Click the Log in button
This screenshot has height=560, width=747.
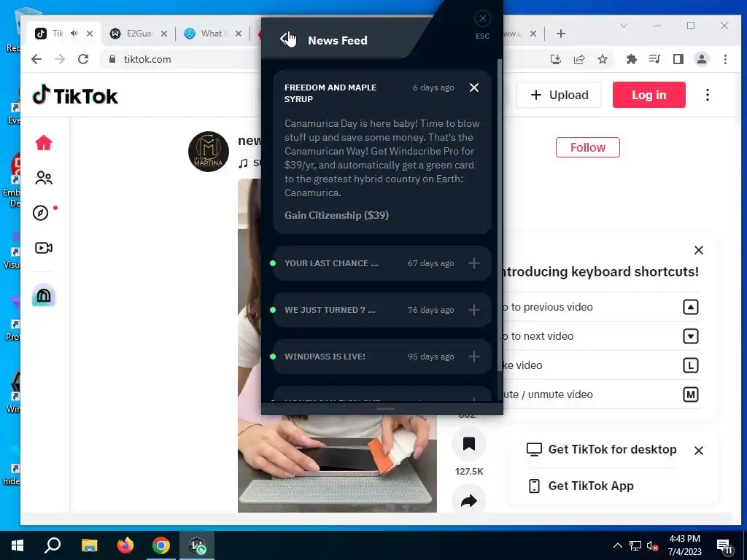click(x=649, y=95)
